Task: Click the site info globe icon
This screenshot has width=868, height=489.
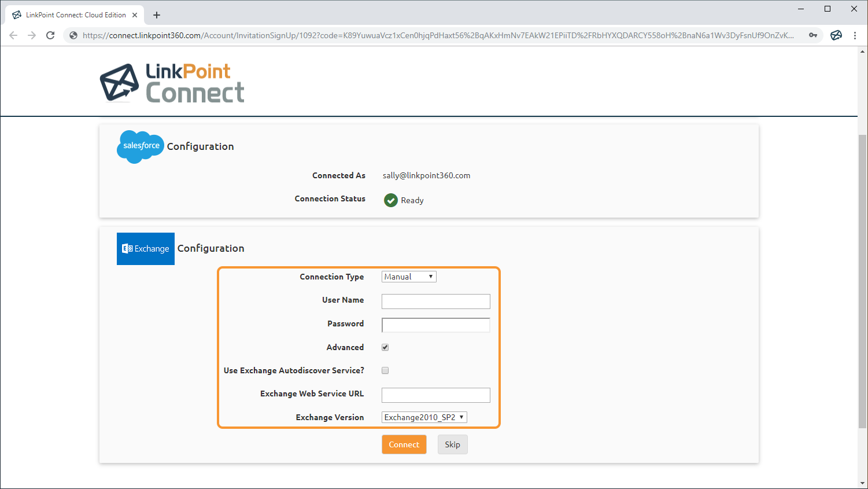Action: 73,35
